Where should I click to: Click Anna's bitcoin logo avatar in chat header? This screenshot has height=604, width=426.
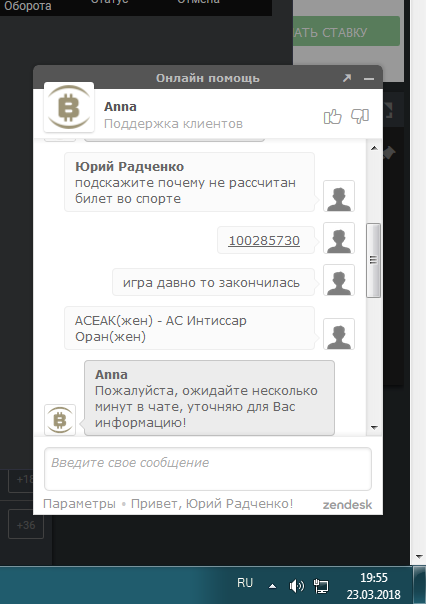(69, 107)
